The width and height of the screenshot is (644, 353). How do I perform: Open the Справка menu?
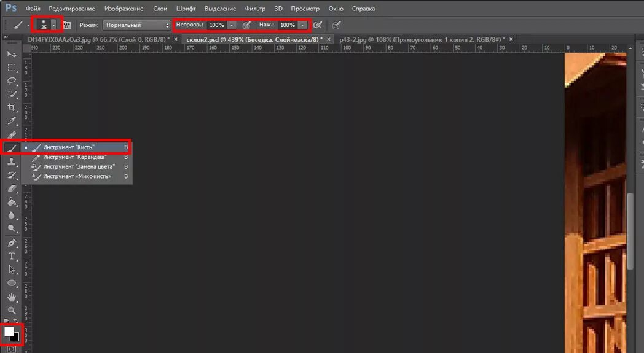(363, 9)
